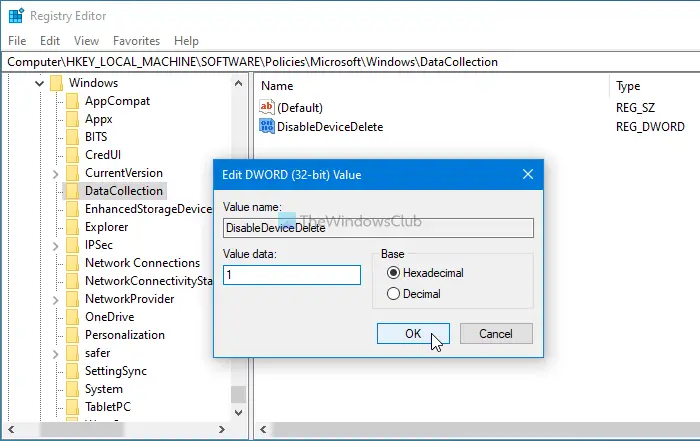The width and height of the screenshot is (700, 441).
Task: Click the tree pane vertical scrollbar thumb
Action: coord(238,394)
